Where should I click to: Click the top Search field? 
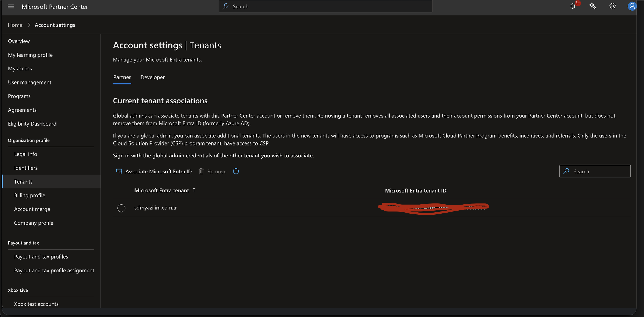click(x=326, y=6)
